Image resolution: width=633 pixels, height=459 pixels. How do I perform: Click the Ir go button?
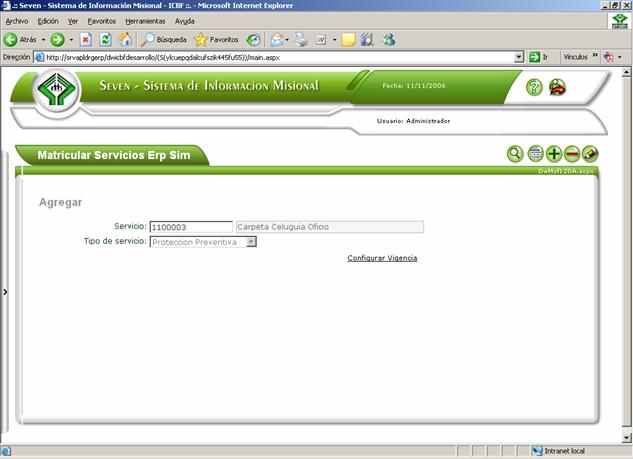[540, 57]
